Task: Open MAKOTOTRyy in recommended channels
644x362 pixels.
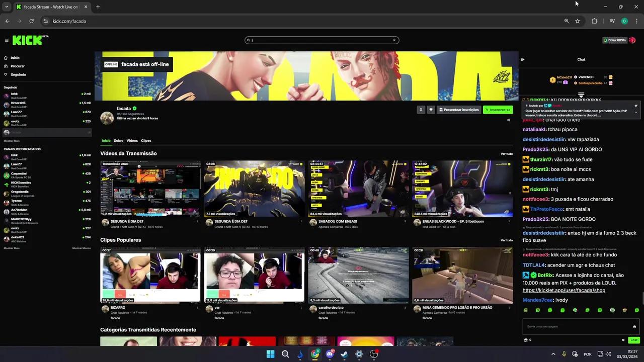Action: coord(47,221)
